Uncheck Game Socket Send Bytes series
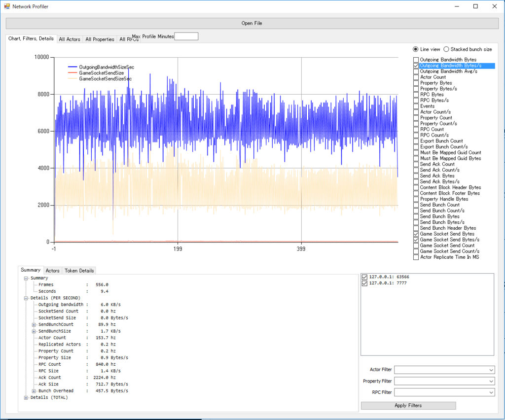505x420 pixels. click(x=416, y=234)
